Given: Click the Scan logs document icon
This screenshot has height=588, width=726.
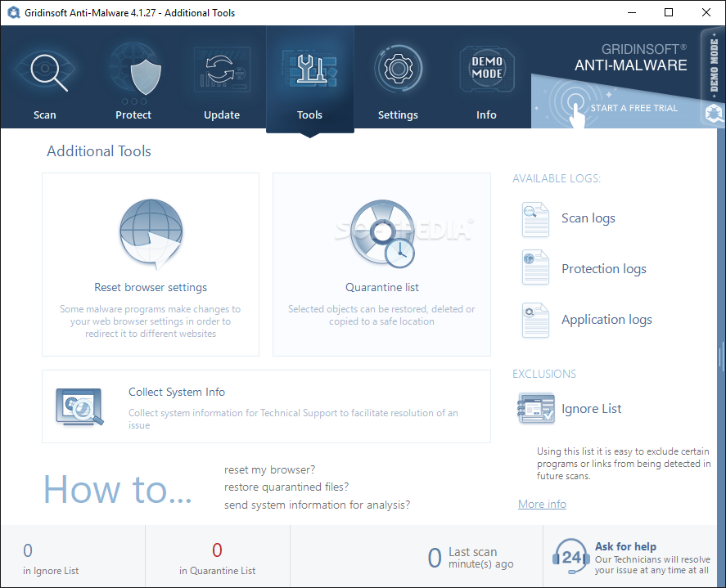Looking at the screenshot, I should pos(535,220).
